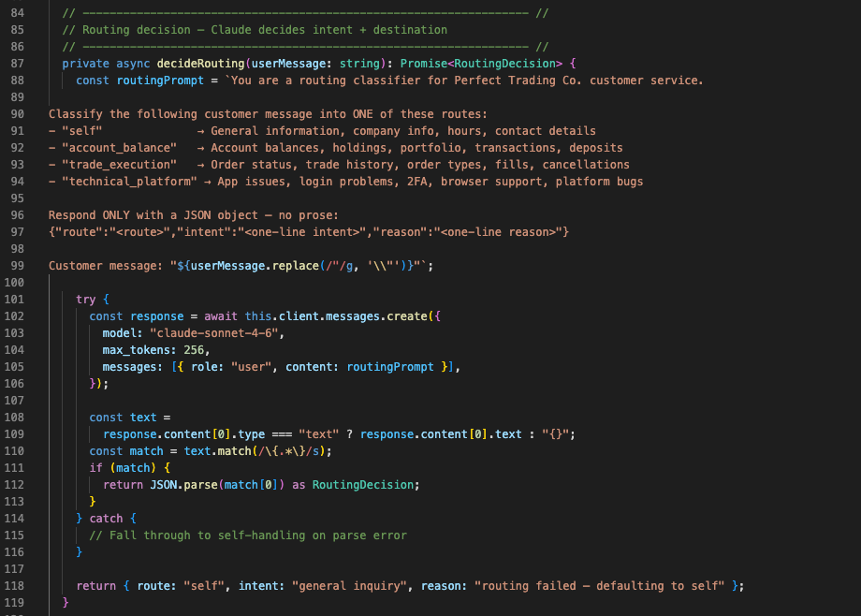Screen dimensions: 861x616
Task: Click the "Routing decision" comment header
Action: point(137,30)
